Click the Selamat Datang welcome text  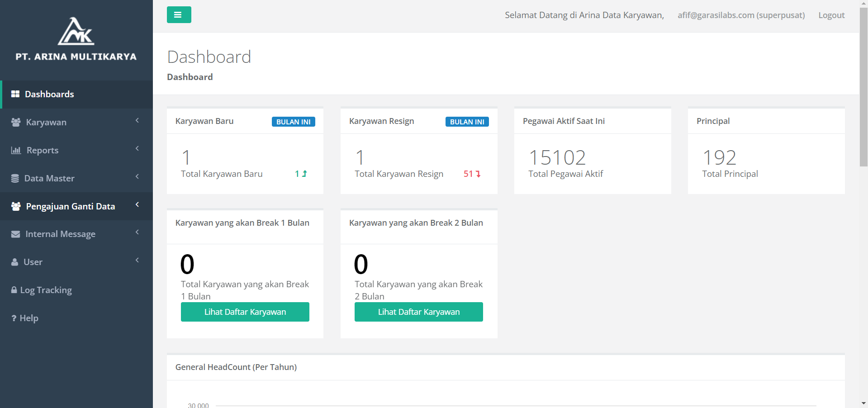[x=584, y=15]
